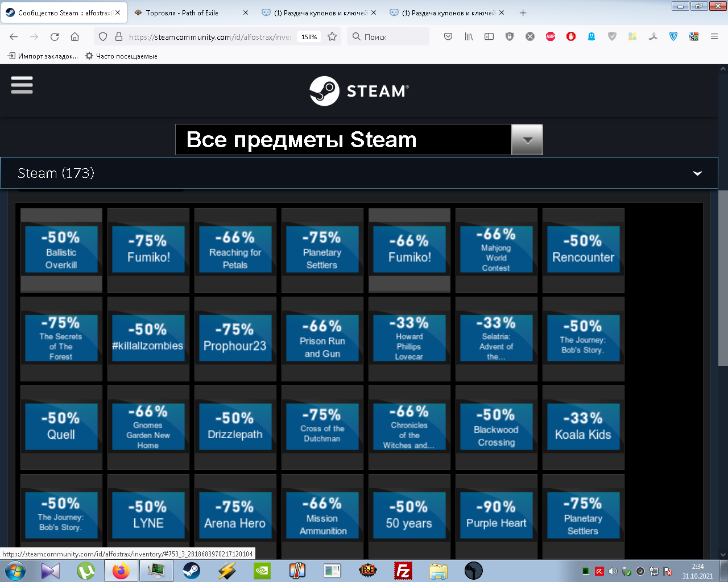Open the Windows Start button
The height and width of the screenshot is (582, 728).
15,571
